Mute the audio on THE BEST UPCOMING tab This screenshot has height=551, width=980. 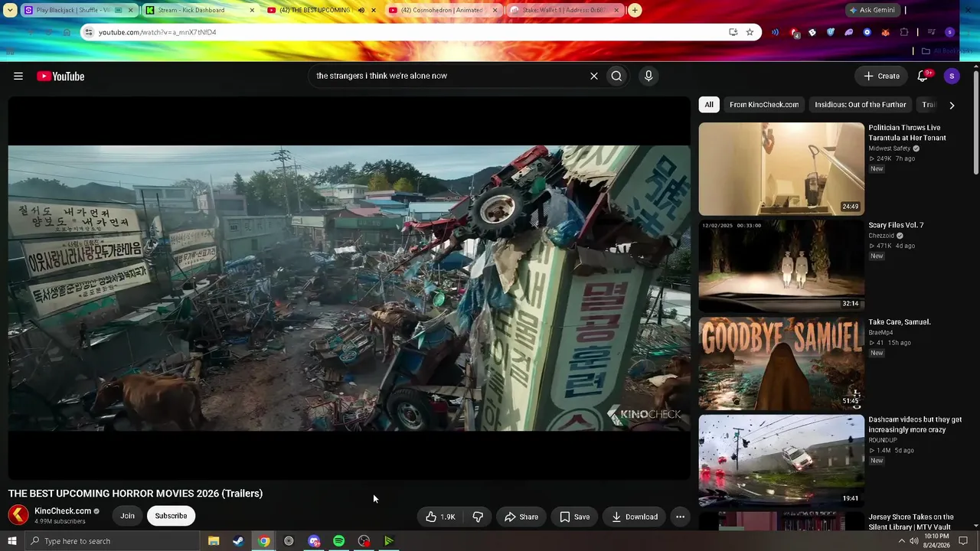pyautogui.click(x=361, y=10)
